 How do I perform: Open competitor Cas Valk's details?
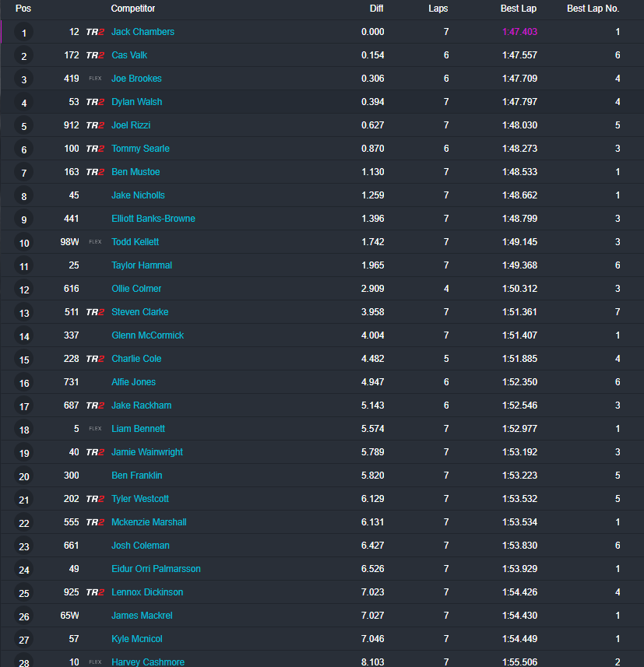click(x=129, y=55)
